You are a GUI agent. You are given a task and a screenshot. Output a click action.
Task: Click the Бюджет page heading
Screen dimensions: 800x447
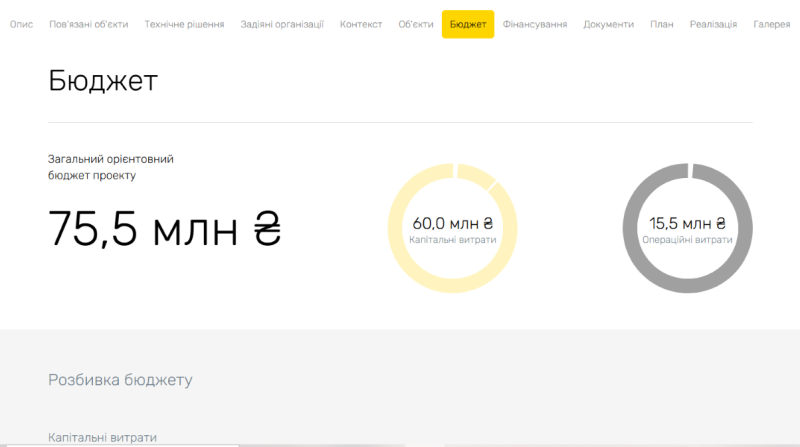(103, 81)
